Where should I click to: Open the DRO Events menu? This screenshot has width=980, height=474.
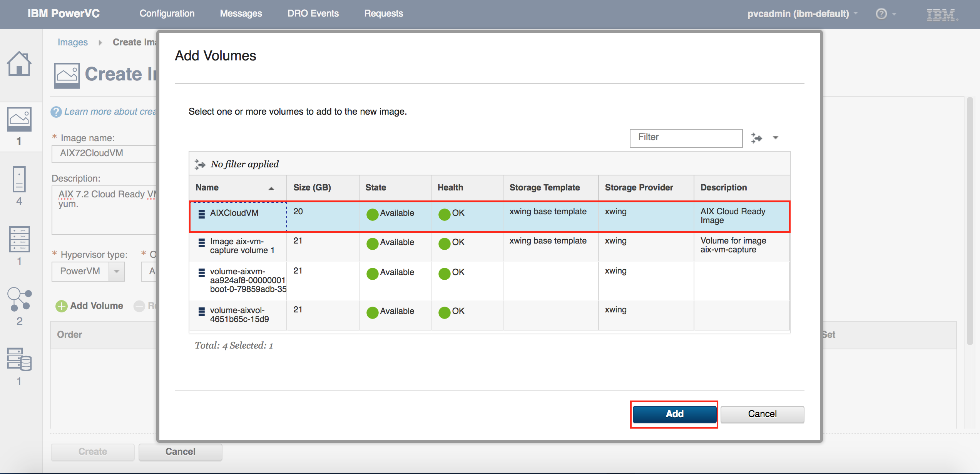click(x=313, y=13)
